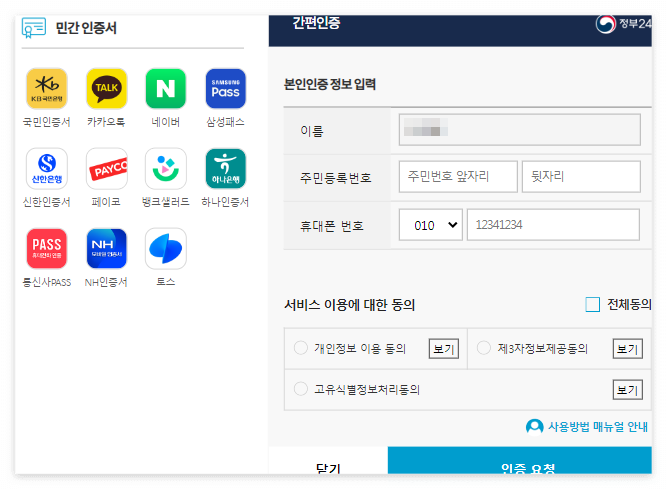Choose the NH인증서 icon
Image resolution: width=667 pixels, height=489 pixels.
(x=106, y=249)
